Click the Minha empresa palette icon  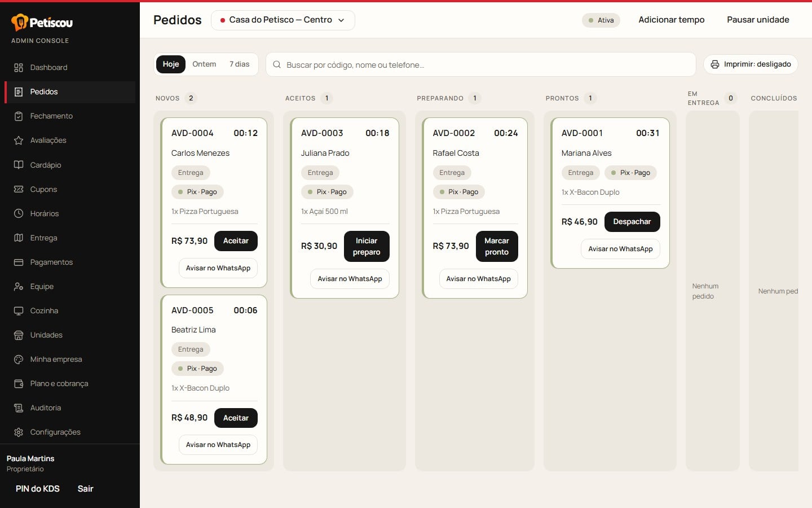click(x=19, y=359)
